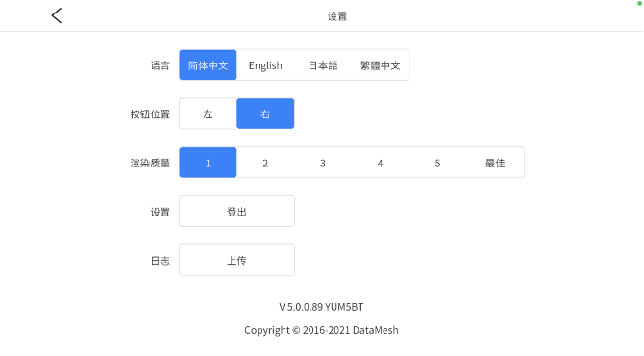Screen dimensions: 644x356
Task: Choose 最佳 render quality
Action: pos(495,163)
